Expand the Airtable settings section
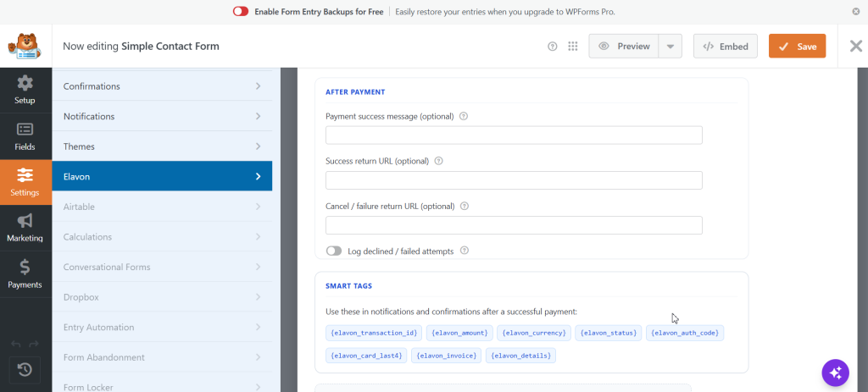Image resolution: width=868 pixels, height=392 pixels. 162,207
